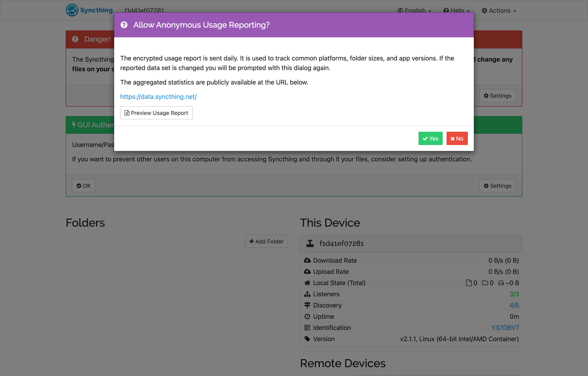The height and width of the screenshot is (376, 588).
Task: Click the question mark icon in dialog header
Action: (x=124, y=25)
